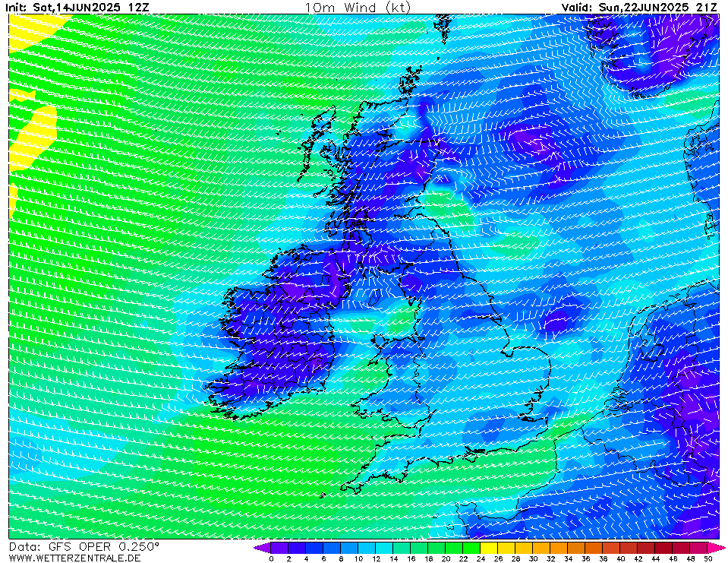Click the '46' label on the color scale
The height and width of the screenshot is (563, 728).
pos(673,558)
